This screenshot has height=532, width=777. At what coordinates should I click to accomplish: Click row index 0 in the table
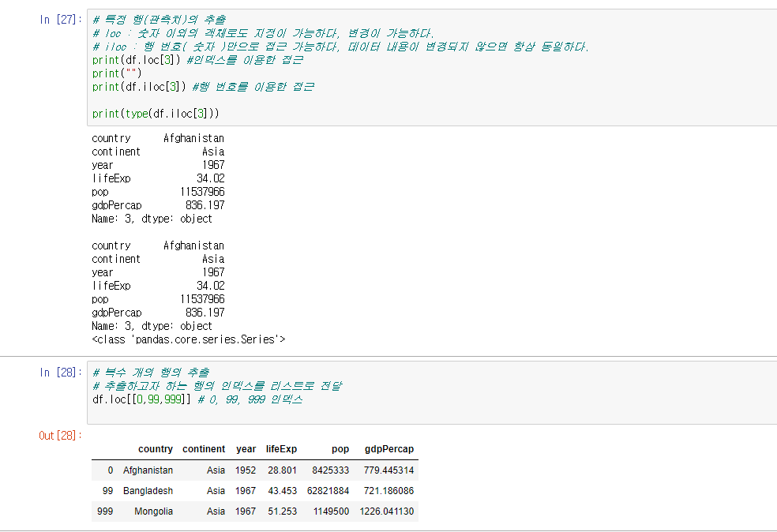(x=110, y=470)
